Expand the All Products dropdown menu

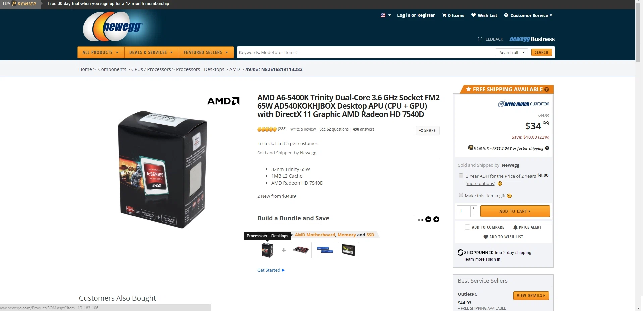pos(101,52)
